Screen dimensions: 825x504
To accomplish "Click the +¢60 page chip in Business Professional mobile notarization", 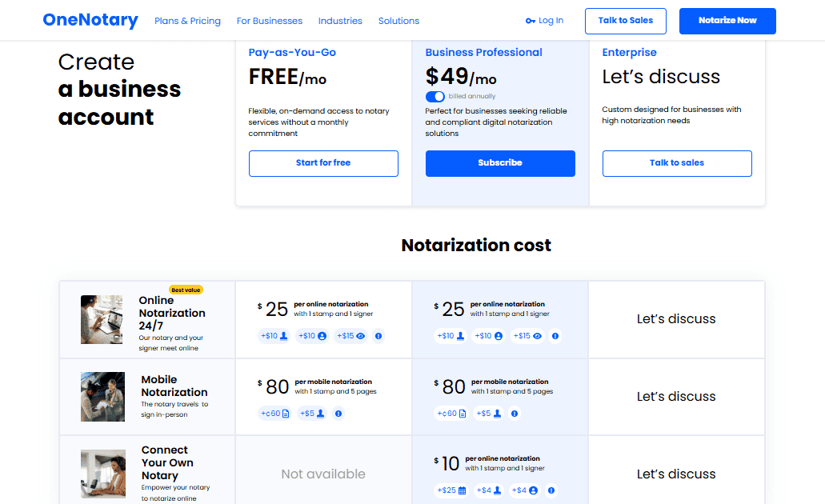I will [451, 414].
